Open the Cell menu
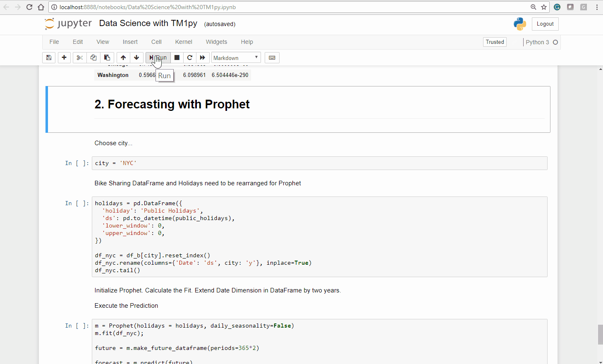Image resolution: width=603 pixels, height=364 pixels. 156,42
